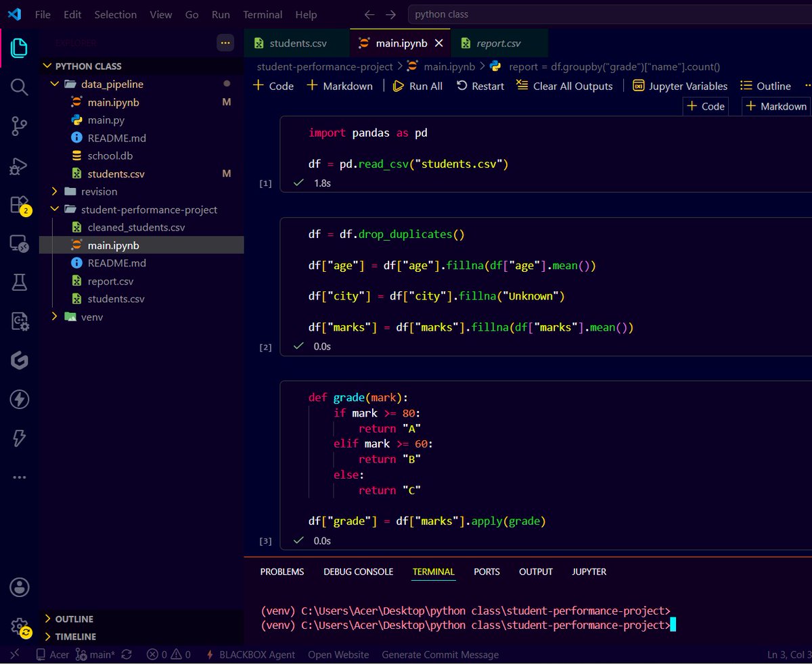The width and height of the screenshot is (812, 664).
Task: Open the Selection menu
Action: (x=115, y=14)
